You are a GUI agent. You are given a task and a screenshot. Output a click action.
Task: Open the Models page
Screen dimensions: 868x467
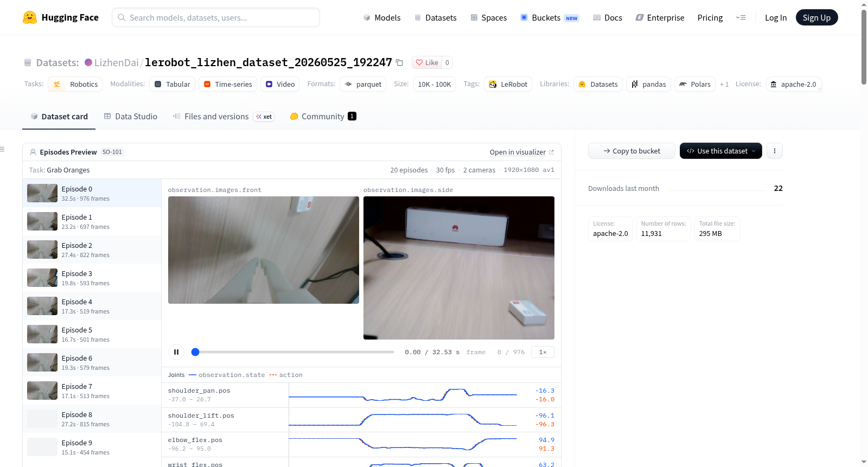(x=382, y=17)
